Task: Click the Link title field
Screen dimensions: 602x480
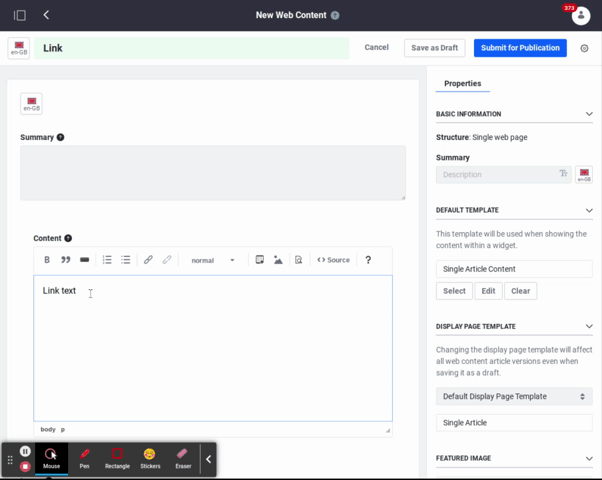Action: tap(192, 48)
